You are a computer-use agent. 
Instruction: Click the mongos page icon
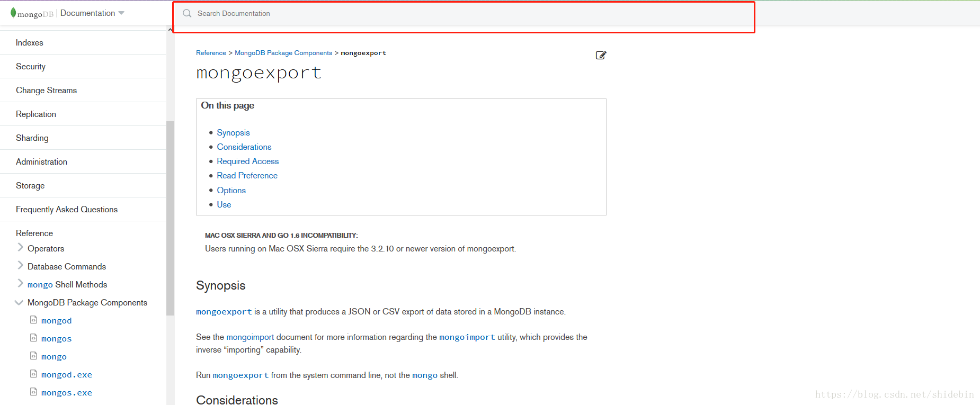33,338
